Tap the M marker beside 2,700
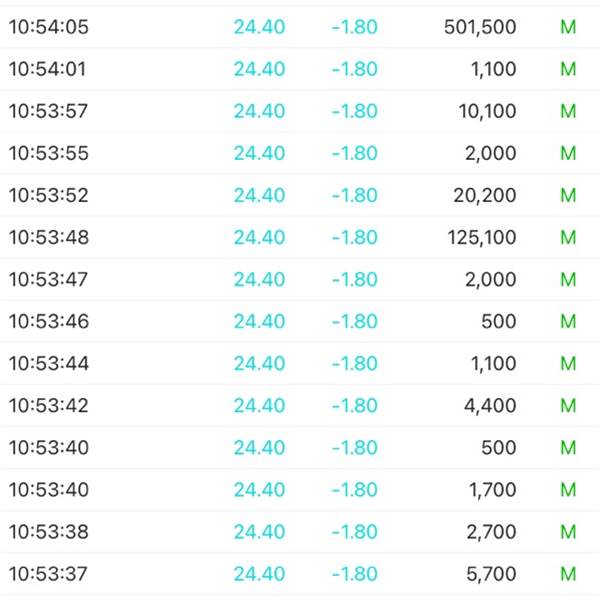The height and width of the screenshot is (600, 600). point(568,532)
